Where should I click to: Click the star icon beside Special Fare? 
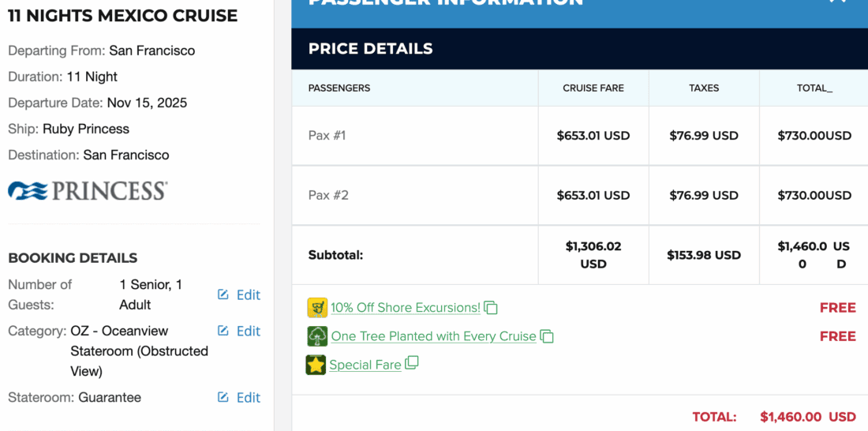pyautogui.click(x=316, y=365)
